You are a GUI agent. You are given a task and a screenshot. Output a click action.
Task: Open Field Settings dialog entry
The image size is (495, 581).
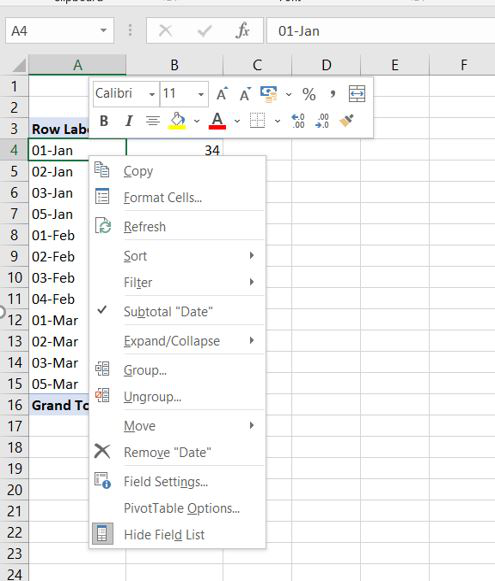click(x=177, y=481)
